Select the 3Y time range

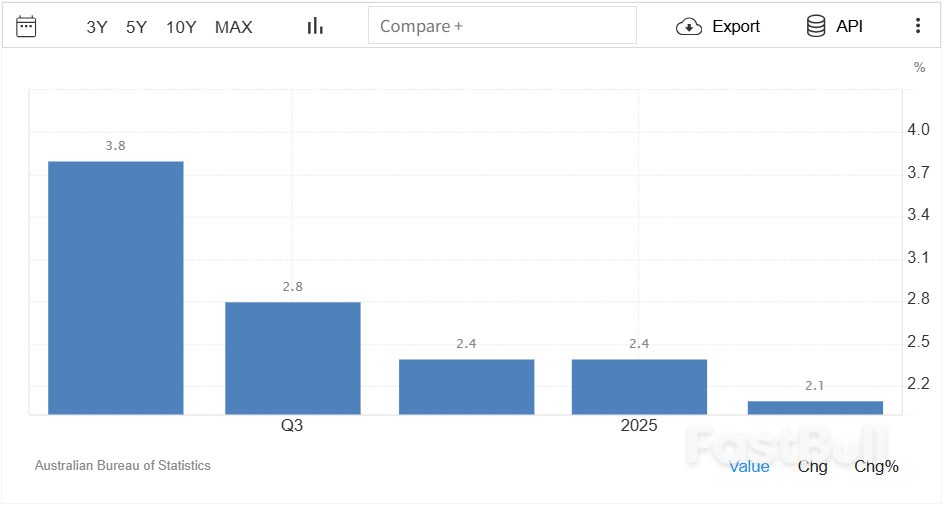[x=97, y=27]
